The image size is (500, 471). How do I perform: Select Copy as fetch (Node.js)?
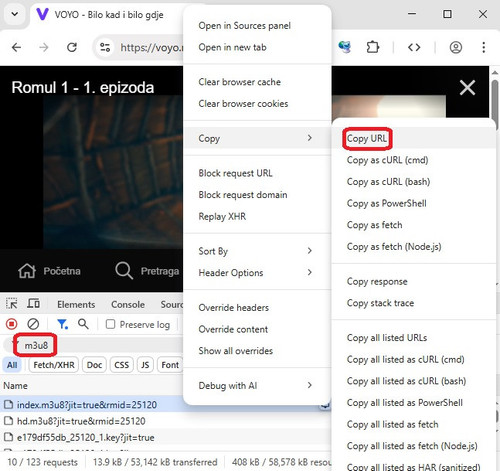(x=414, y=247)
